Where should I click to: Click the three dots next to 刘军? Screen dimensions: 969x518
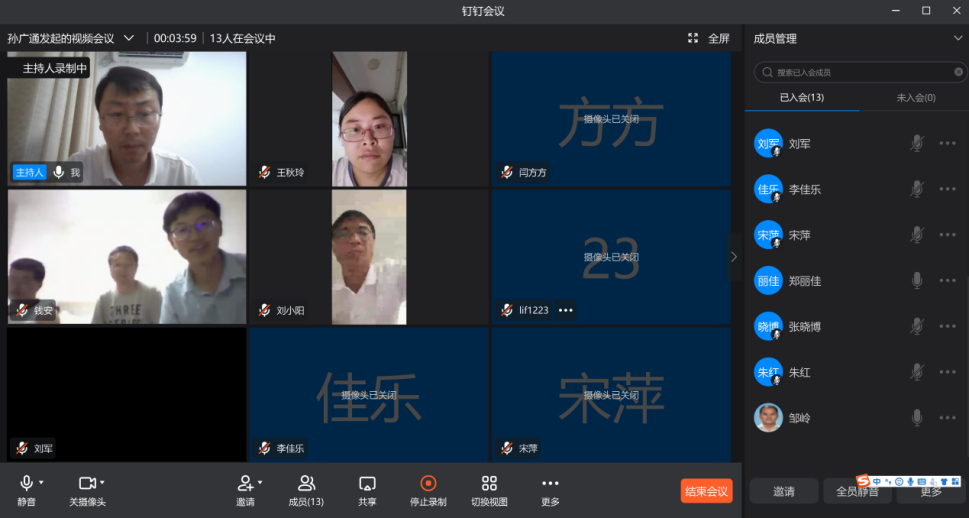tap(947, 144)
